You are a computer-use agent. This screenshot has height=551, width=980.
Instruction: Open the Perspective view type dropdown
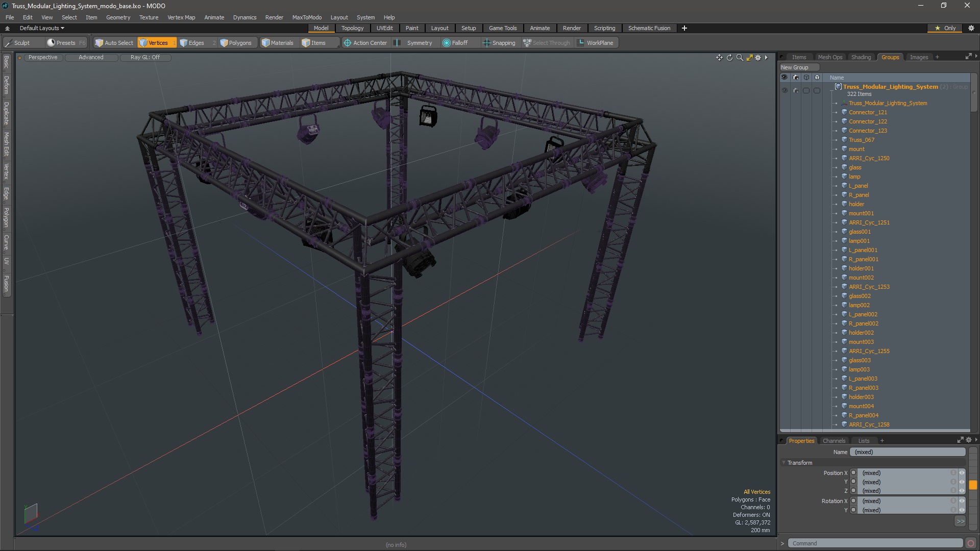click(43, 57)
